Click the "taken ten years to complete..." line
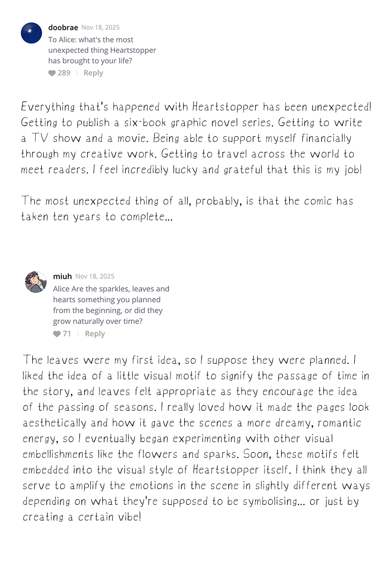Screen dimensions: 392x588 coord(97,217)
